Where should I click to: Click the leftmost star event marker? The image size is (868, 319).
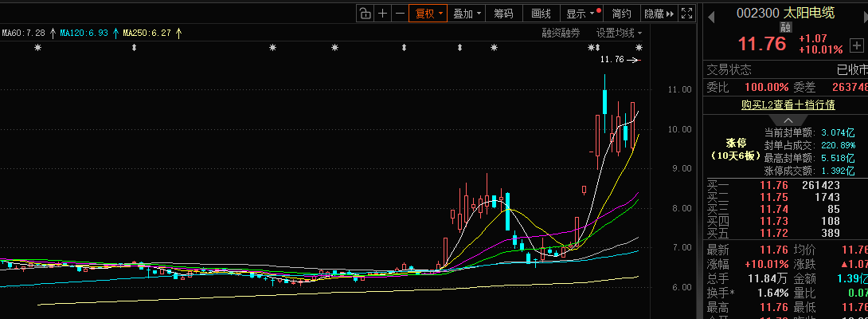click(x=37, y=49)
